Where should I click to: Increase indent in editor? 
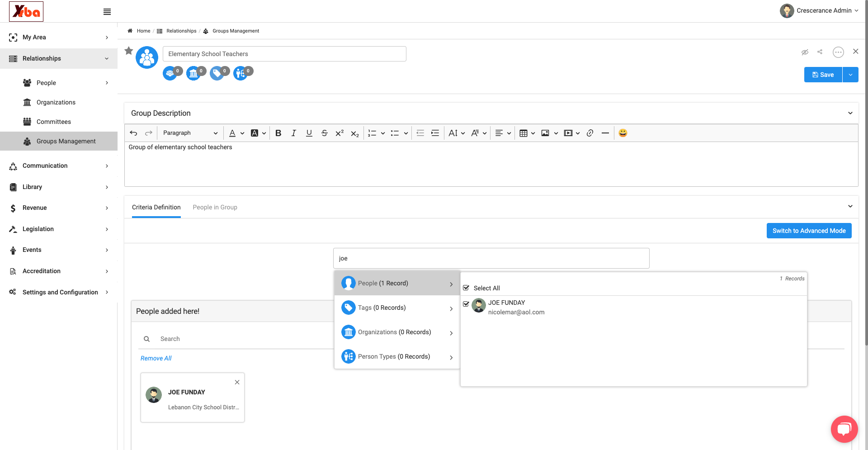click(x=435, y=133)
